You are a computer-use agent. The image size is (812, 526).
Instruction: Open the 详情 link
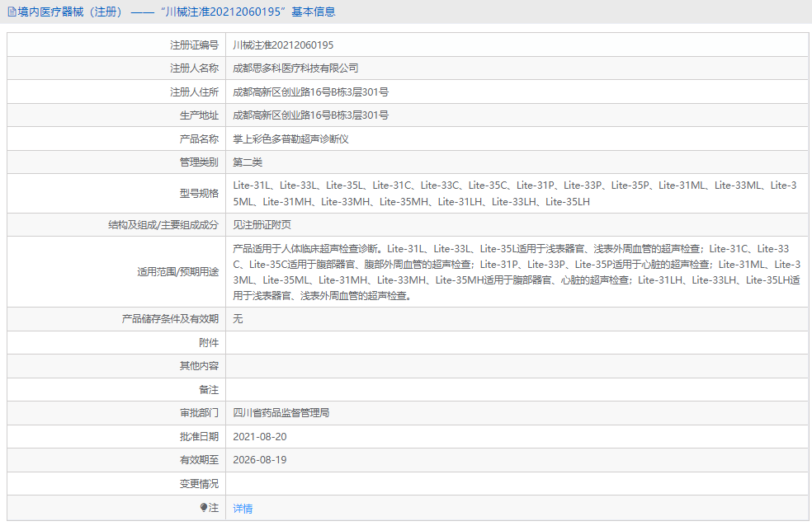243,509
